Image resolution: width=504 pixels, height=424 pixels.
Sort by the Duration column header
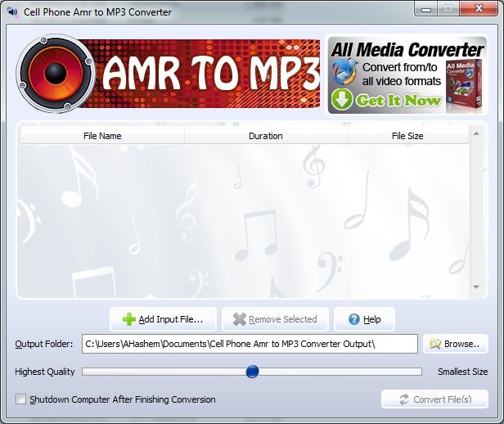[266, 136]
